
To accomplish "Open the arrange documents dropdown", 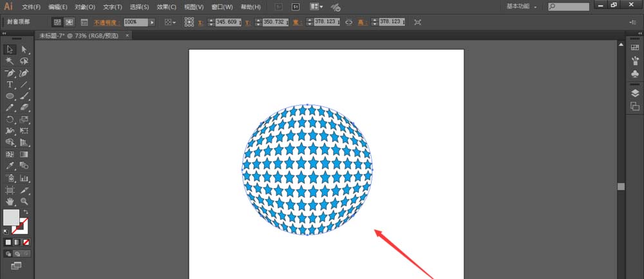I will point(316,6).
